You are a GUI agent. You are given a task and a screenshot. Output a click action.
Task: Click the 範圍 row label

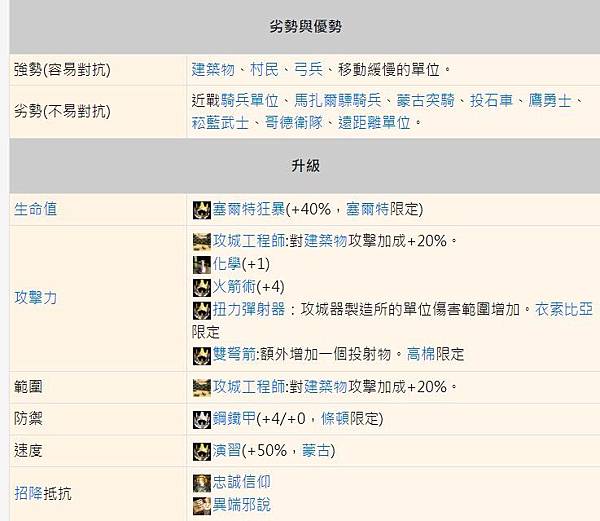(x=28, y=387)
